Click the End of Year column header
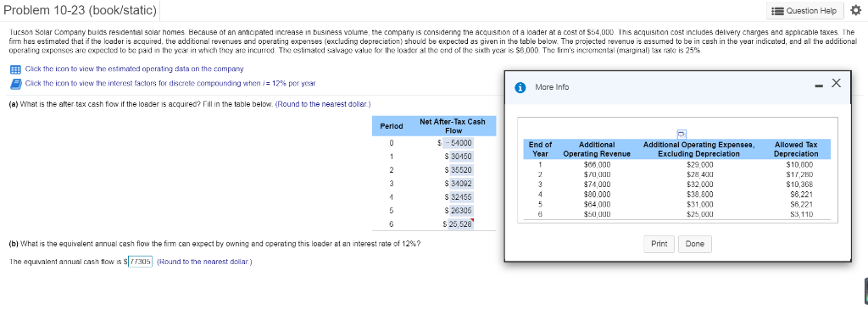 coord(540,149)
